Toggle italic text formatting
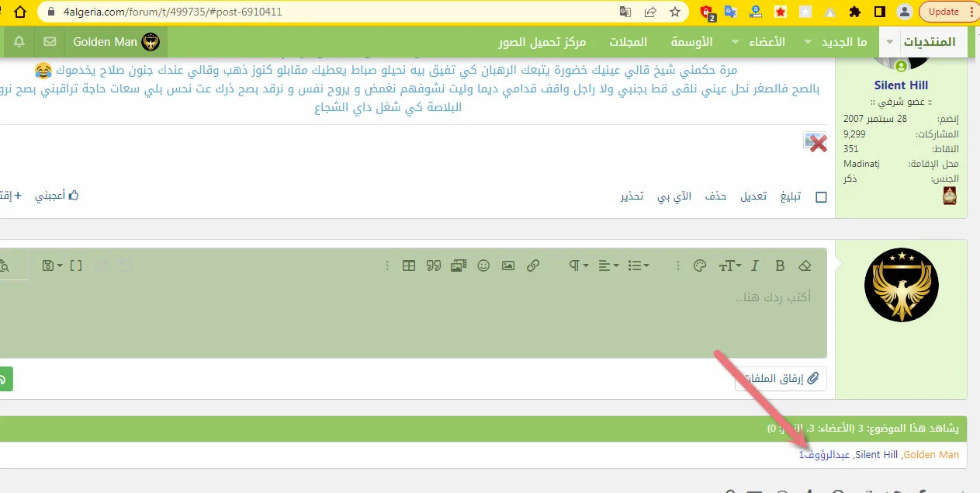Viewport: 980px width, 493px height. [755, 266]
